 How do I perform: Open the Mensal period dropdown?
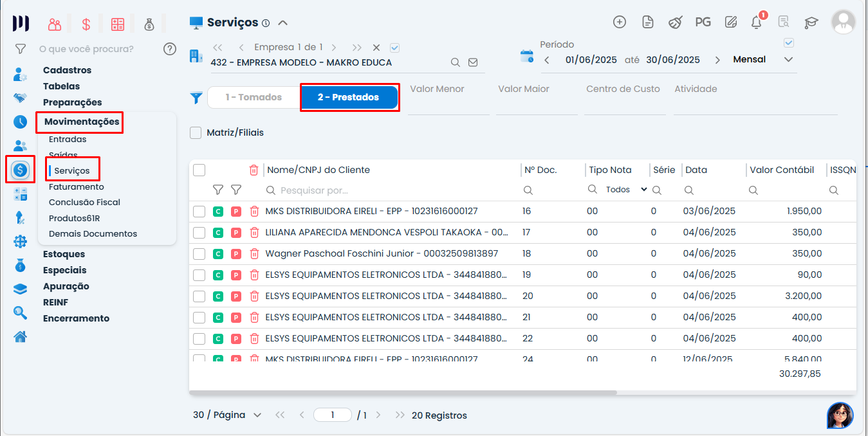coord(762,59)
